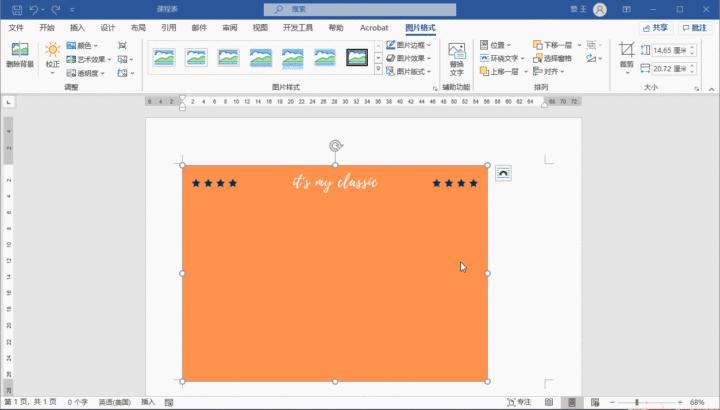Open the Align (对齐) dropdown
The width and height of the screenshot is (720, 410).
pyautogui.click(x=548, y=72)
